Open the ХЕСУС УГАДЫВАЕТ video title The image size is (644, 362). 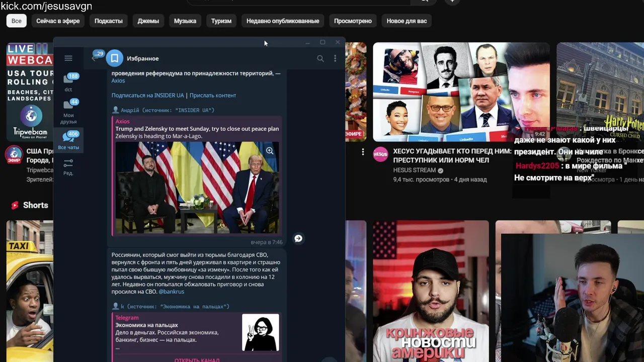(452, 156)
